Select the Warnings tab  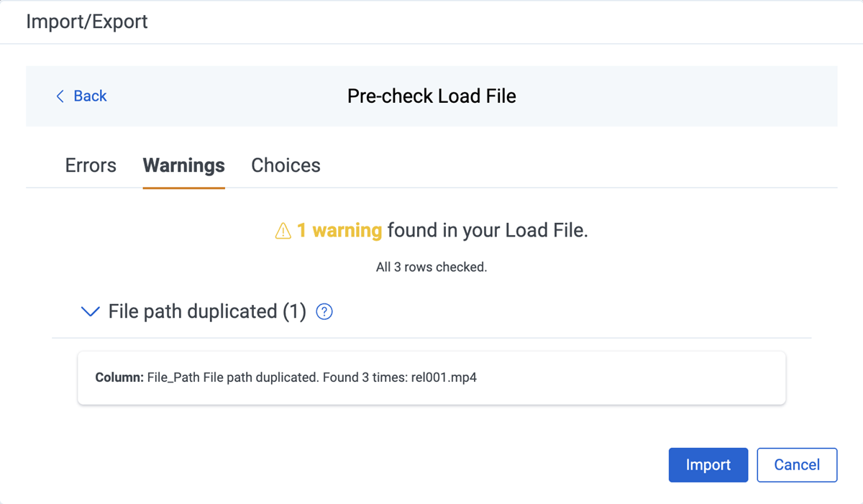click(x=183, y=165)
